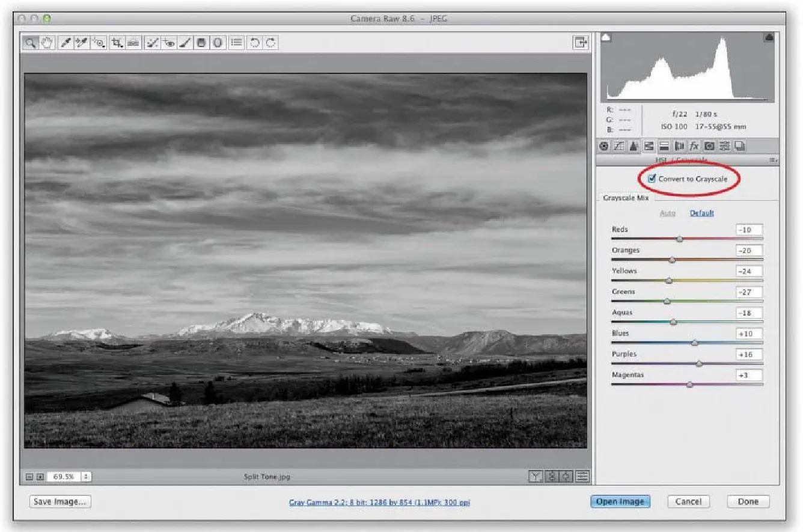Cycle Before/After views with Y icon
Image resolution: width=803 pixels, height=532 pixels.
536,477
